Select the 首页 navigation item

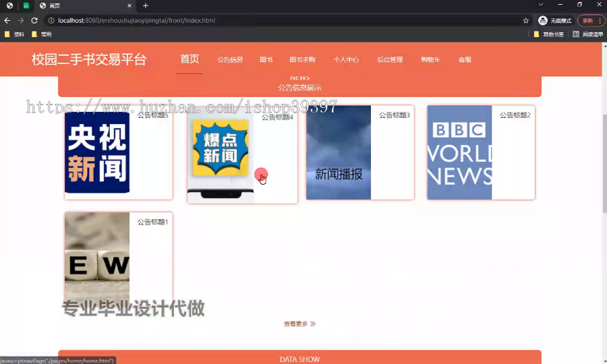[x=190, y=59]
